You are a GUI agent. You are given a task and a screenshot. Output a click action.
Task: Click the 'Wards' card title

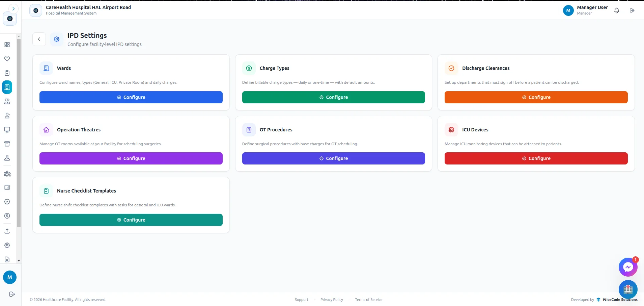click(x=64, y=68)
